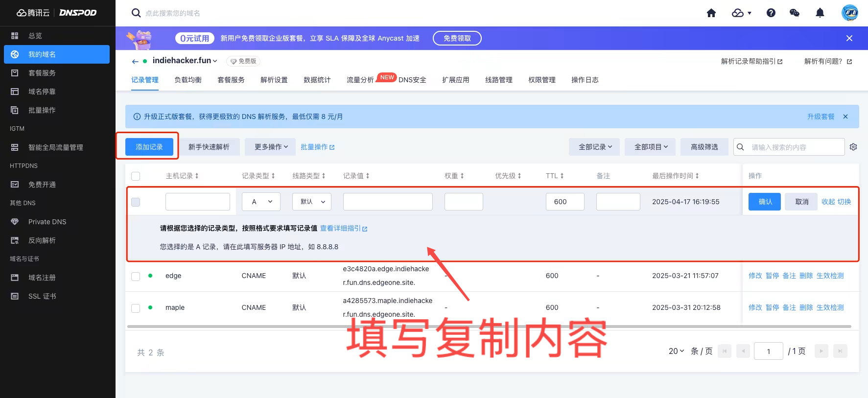Open the WeChat icon in header
The image size is (868, 398).
[x=795, y=13]
